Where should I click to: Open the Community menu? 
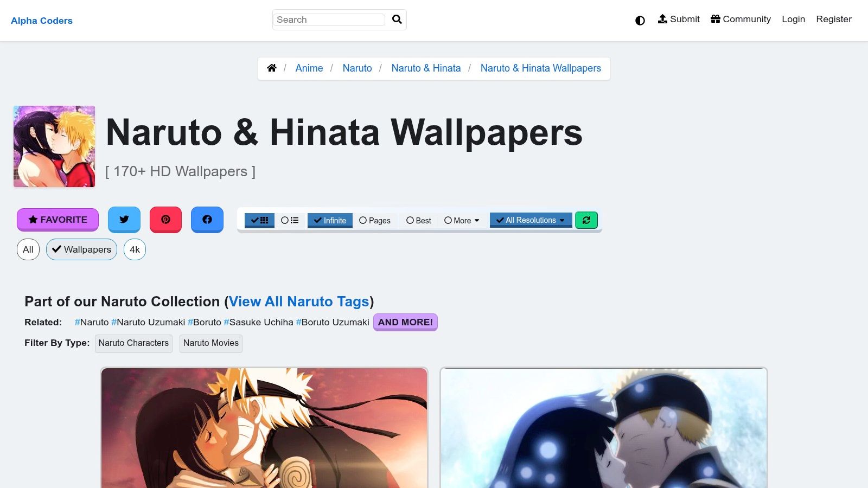tap(741, 19)
